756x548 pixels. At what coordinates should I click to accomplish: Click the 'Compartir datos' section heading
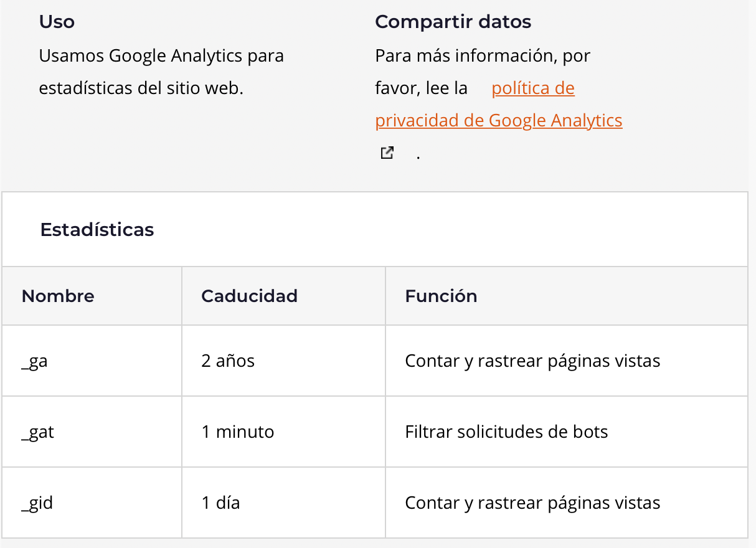(x=453, y=22)
